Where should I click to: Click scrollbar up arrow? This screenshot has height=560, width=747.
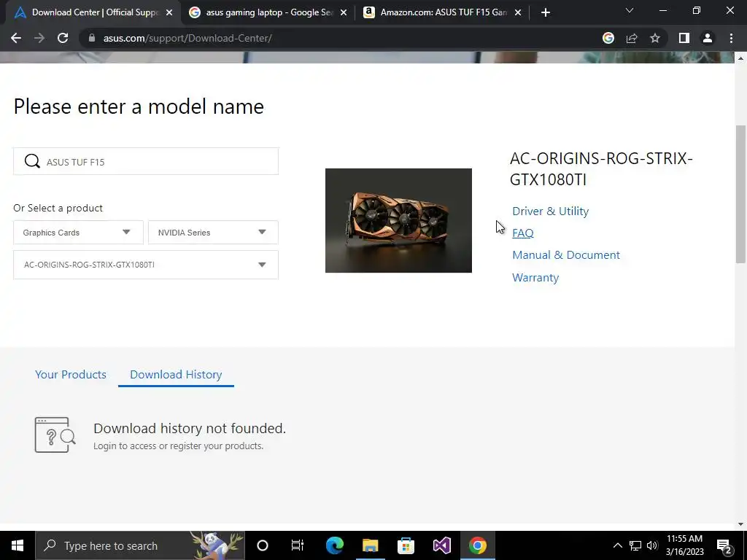[740, 58]
